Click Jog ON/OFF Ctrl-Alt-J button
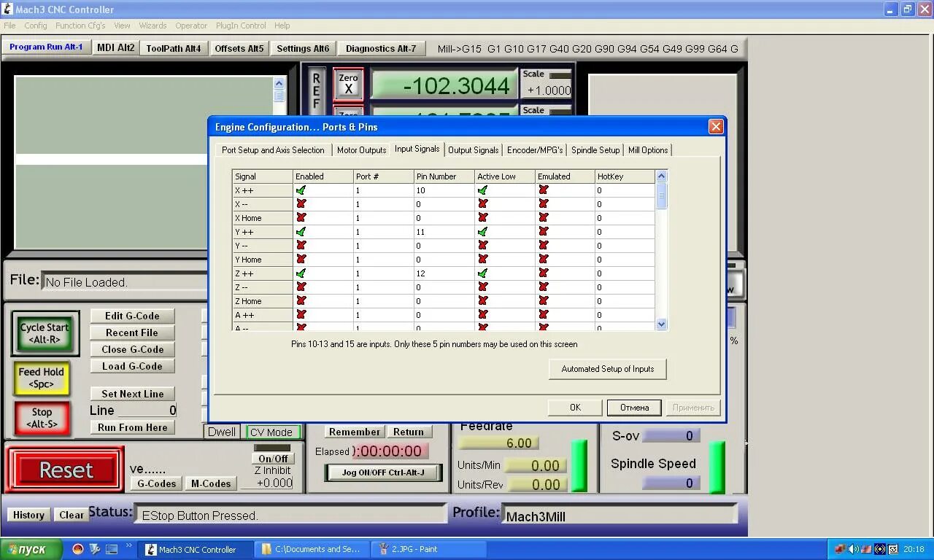The width and height of the screenshot is (934, 560). [x=383, y=472]
